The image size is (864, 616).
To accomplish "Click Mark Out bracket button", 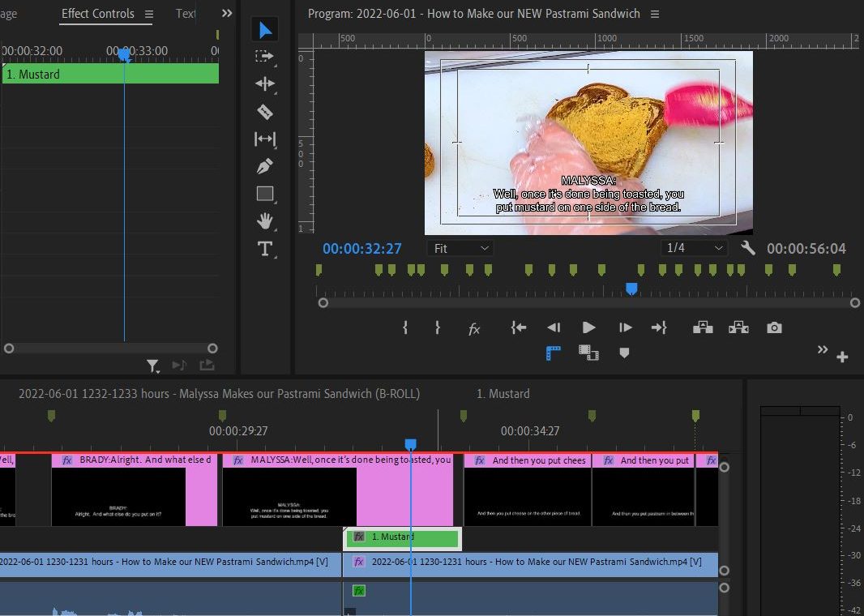I will [x=438, y=327].
